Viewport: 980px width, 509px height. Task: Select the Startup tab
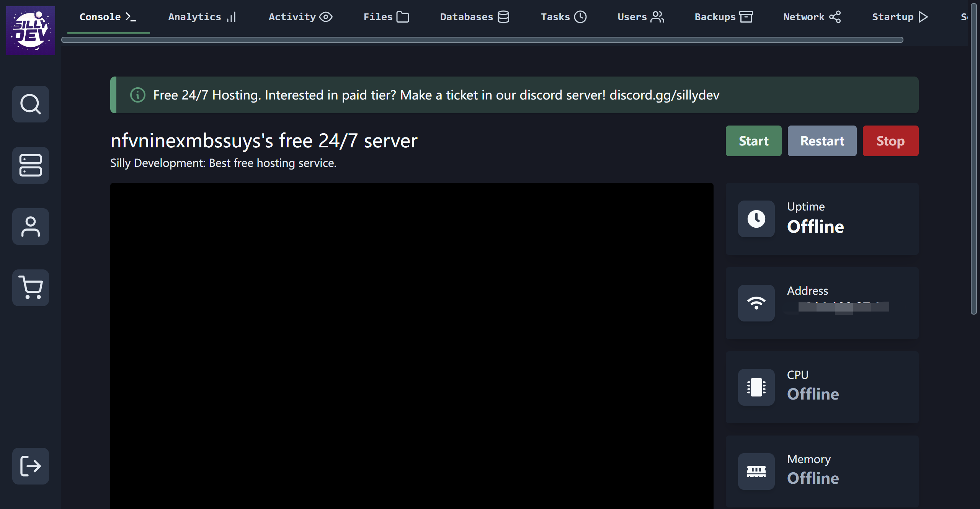[900, 17]
